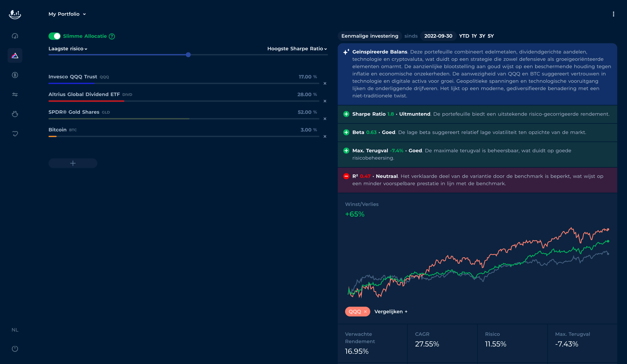Expand the My Portfolio dropdown menu
Image resolution: width=627 pixels, height=364 pixels.
click(67, 14)
